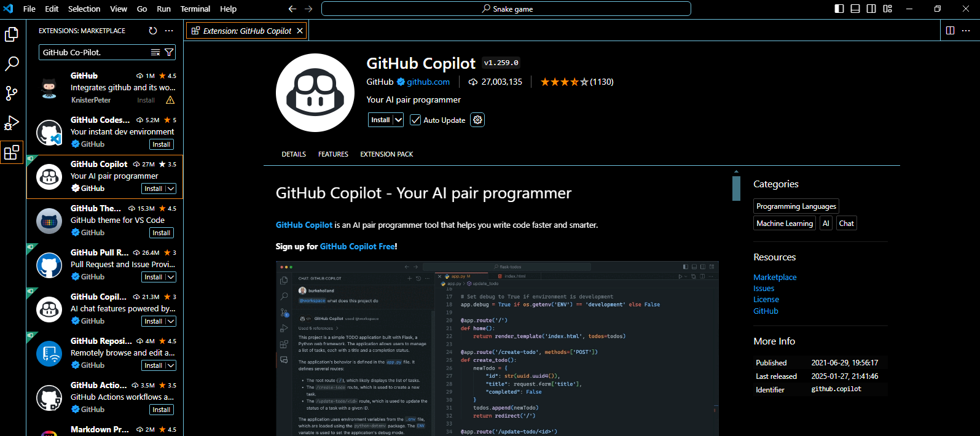This screenshot has height=436, width=980.
Task: Split the editor to the right
Action: (x=950, y=31)
